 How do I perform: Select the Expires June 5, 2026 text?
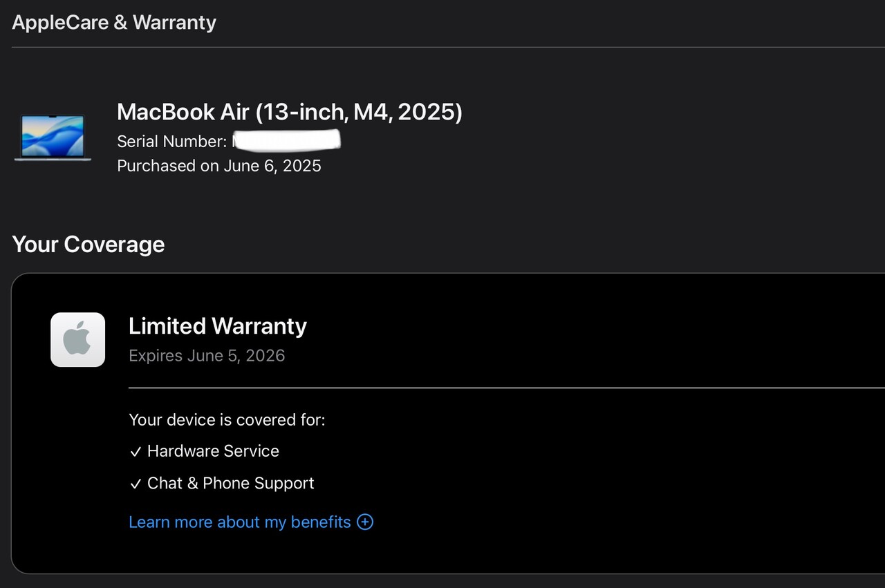207,356
